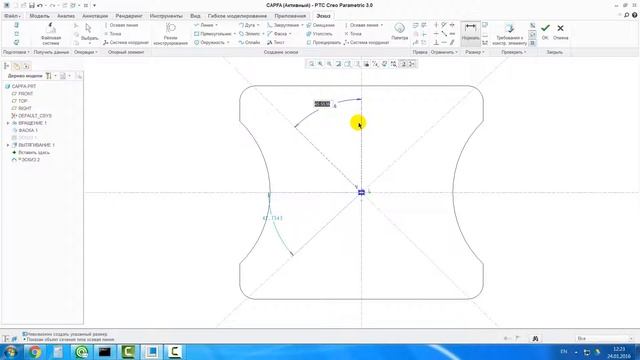
Task: Select ЭСКИЗ 2 in the model tree
Action: click(26, 160)
